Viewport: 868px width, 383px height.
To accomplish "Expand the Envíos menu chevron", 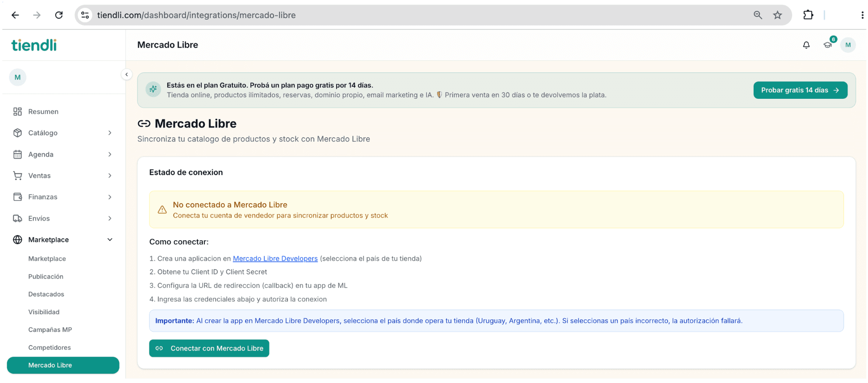I will [x=110, y=218].
